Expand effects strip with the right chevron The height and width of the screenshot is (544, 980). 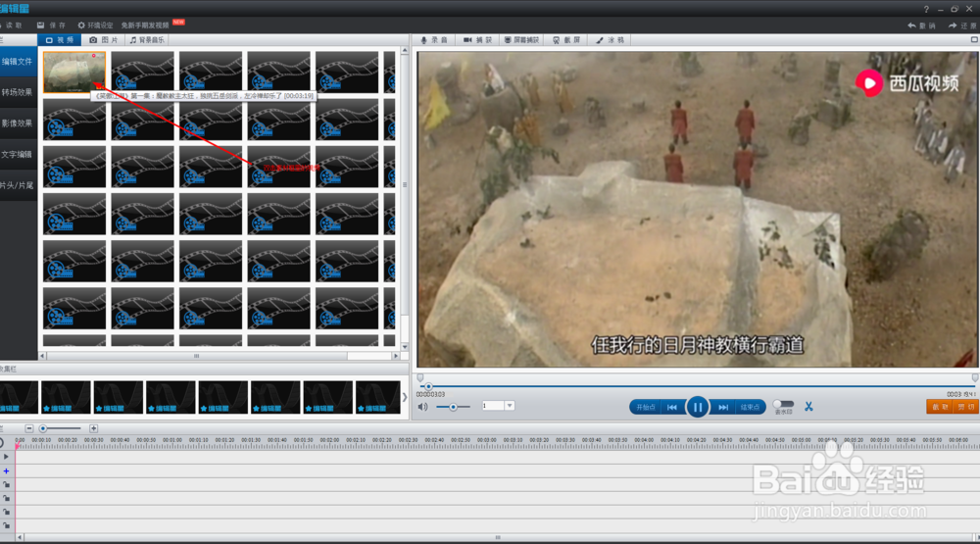405,397
